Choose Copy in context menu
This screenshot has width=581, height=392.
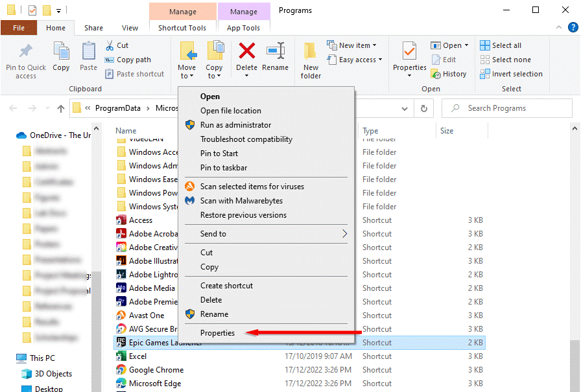(x=266, y=267)
